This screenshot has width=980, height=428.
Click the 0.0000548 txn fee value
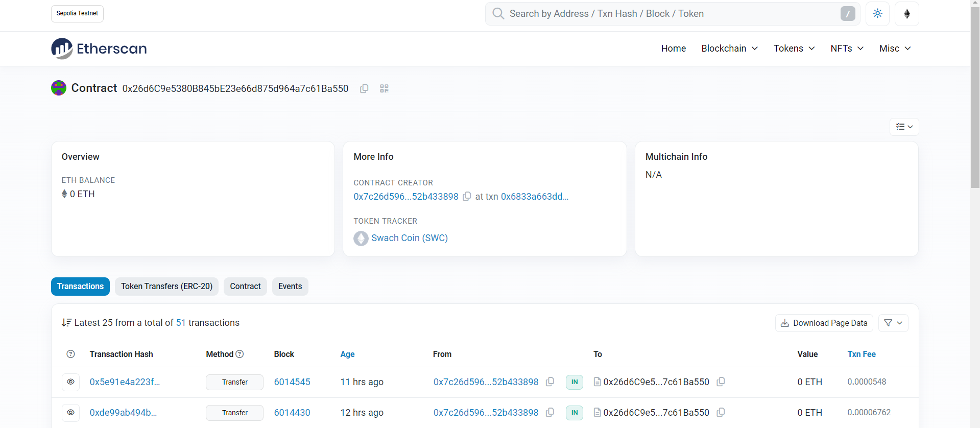867,382
